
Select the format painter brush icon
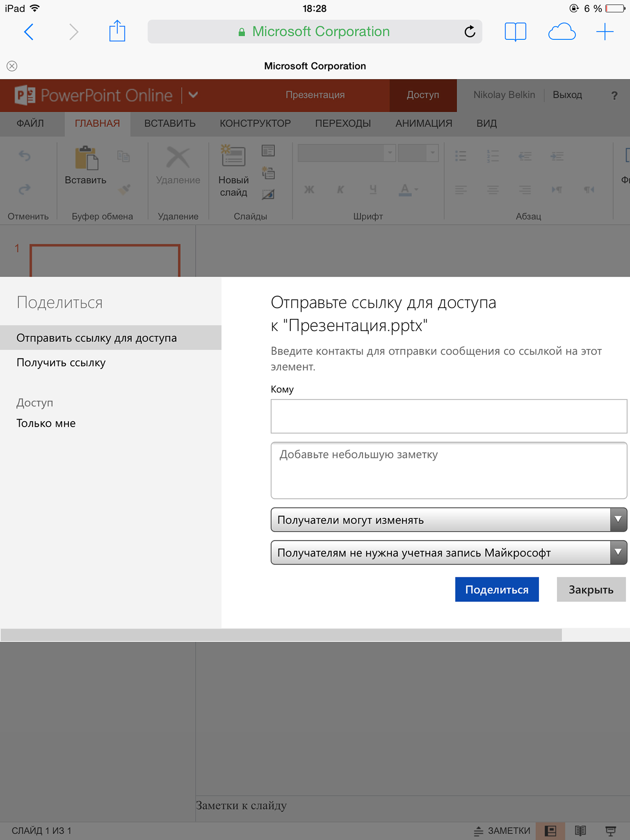click(x=124, y=189)
